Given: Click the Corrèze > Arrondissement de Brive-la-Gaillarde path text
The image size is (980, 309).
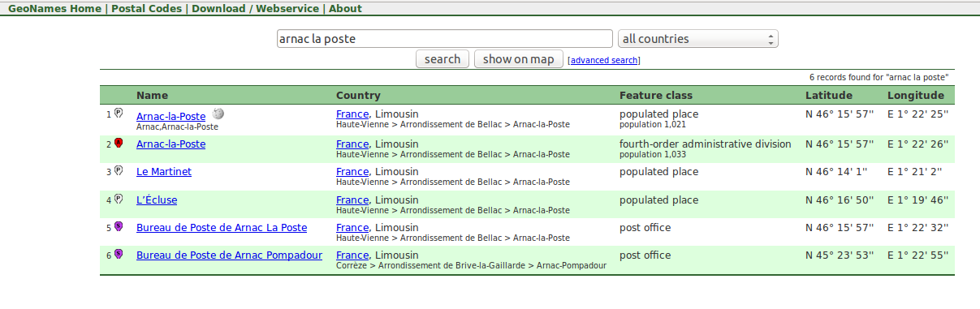Looking at the screenshot, I should [x=472, y=266].
